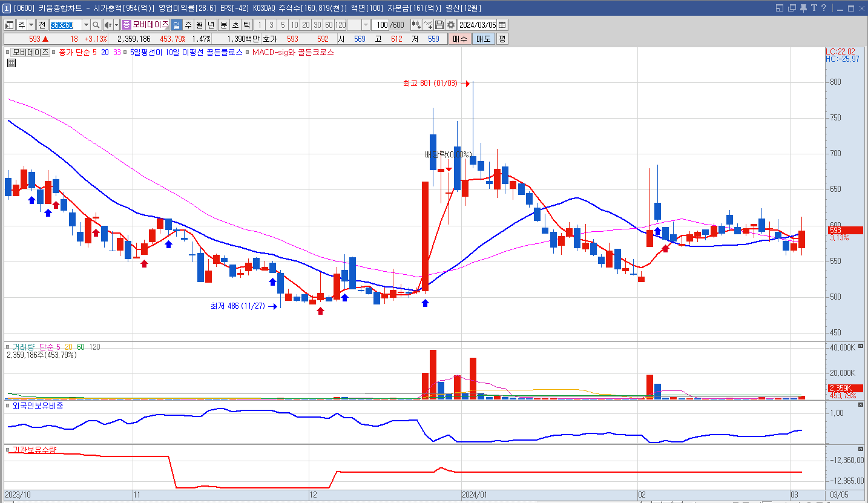Choose the 30 interval button
The image size is (868, 503).
[317, 25]
